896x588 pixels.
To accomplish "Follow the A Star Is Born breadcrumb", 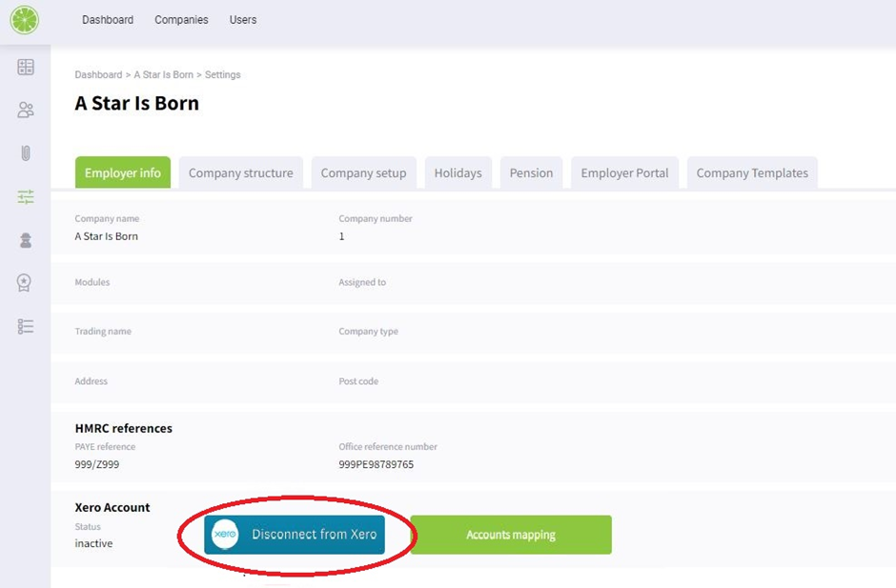I will [x=163, y=75].
